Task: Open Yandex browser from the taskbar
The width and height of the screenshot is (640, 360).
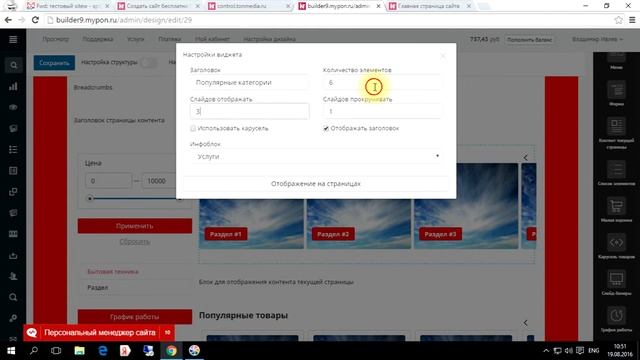Action: coord(125,351)
